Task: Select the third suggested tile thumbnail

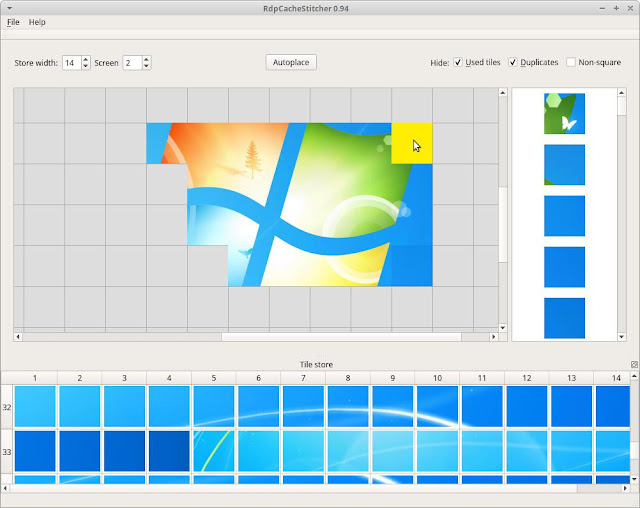Action: tap(564, 216)
